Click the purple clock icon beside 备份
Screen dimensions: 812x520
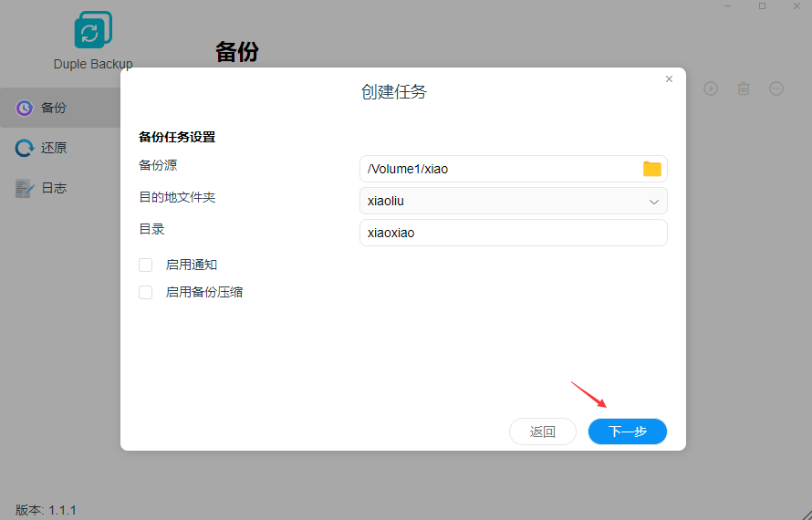point(25,108)
